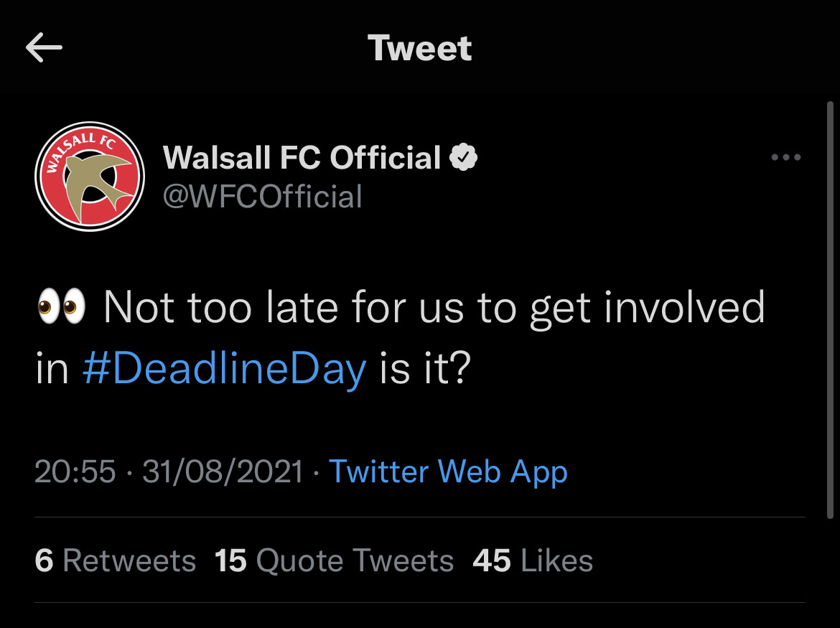Viewport: 840px width, 628px height.
Task: Click the vertical scrollbar on the right
Action: click(x=830, y=310)
